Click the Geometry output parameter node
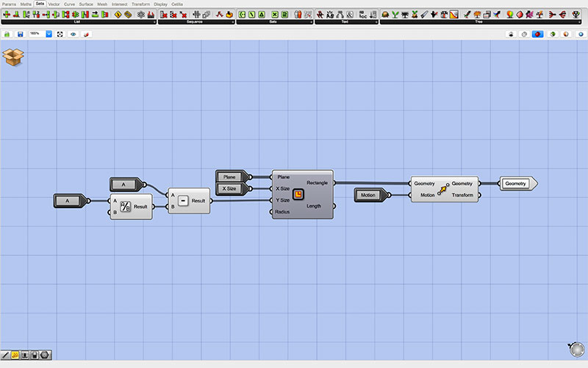588x368 pixels. click(517, 183)
